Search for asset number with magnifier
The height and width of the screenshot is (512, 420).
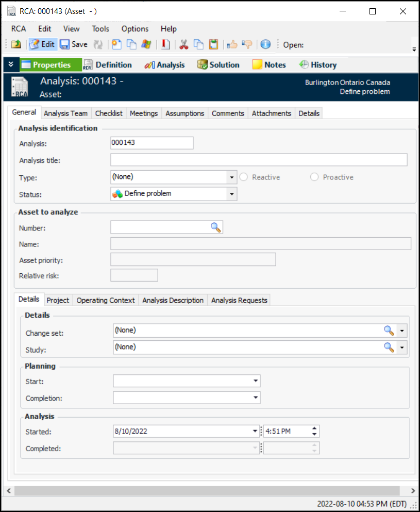click(x=215, y=227)
